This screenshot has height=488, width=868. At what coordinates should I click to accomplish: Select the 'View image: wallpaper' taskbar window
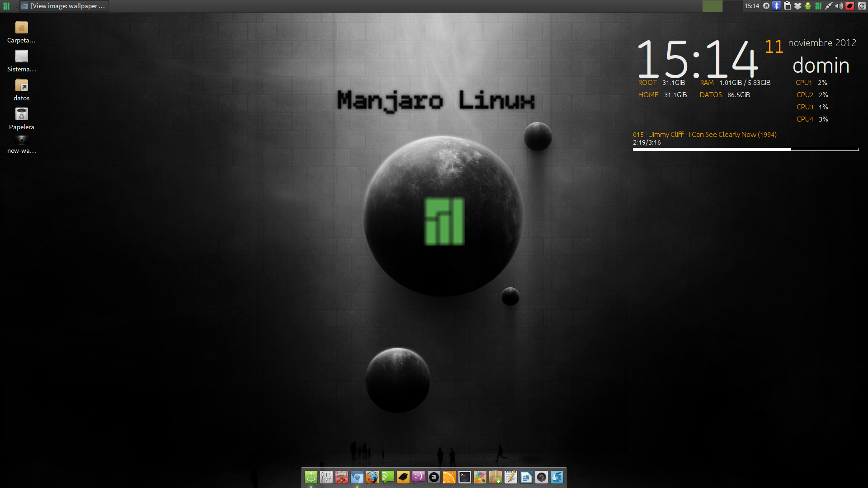64,6
